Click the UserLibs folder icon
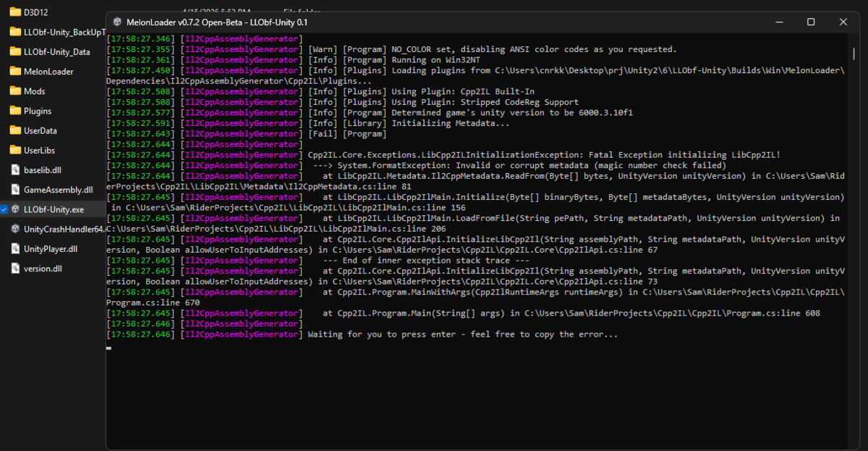The image size is (868, 451). 15,150
